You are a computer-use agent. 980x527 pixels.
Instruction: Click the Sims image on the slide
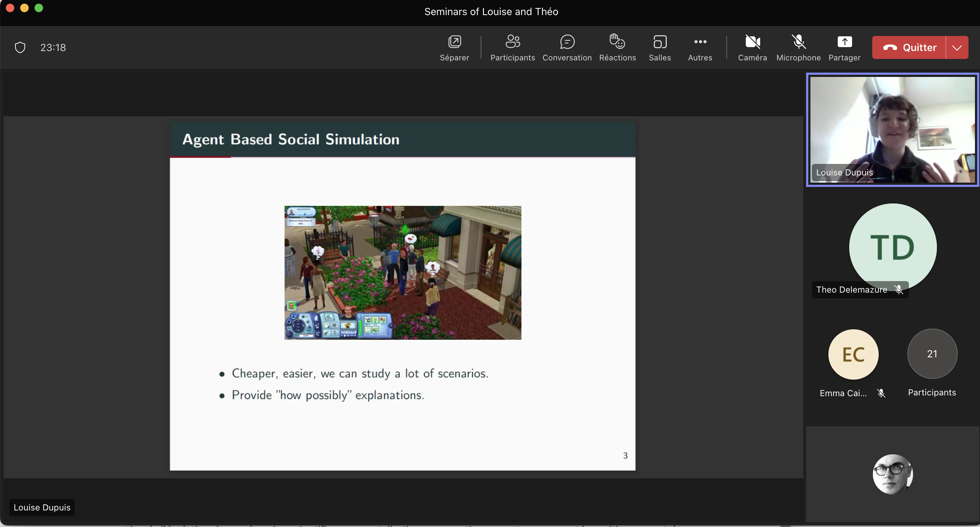pyautogui.click(x=403, y=272)
